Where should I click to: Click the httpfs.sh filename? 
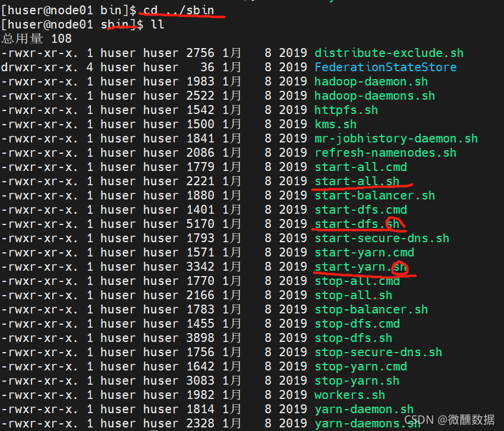[x=346, y=110]
